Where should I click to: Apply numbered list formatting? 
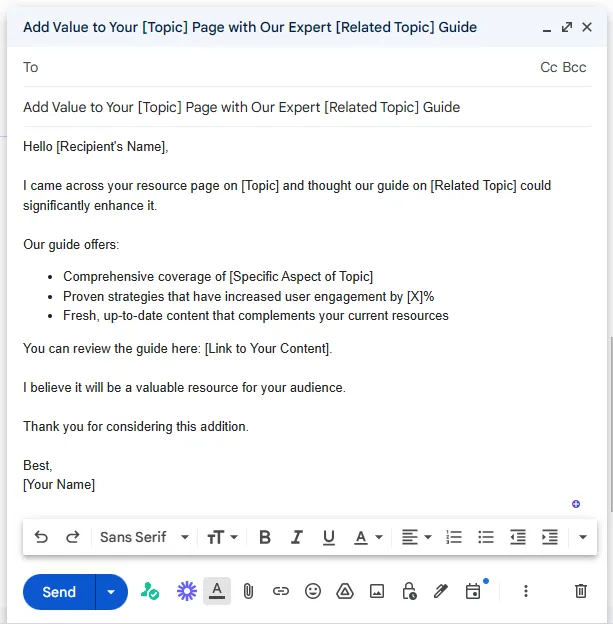[454, 537]
